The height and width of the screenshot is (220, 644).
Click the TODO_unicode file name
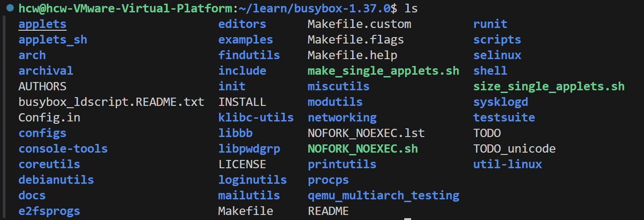tap(514, 149)
